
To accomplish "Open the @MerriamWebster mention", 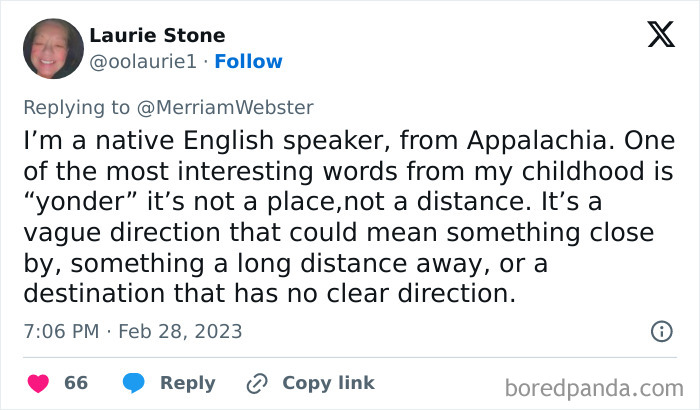I will click(240, 107).
